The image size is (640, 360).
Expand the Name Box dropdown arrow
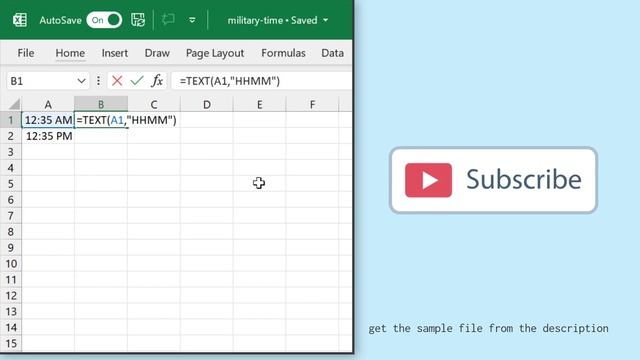81,81
